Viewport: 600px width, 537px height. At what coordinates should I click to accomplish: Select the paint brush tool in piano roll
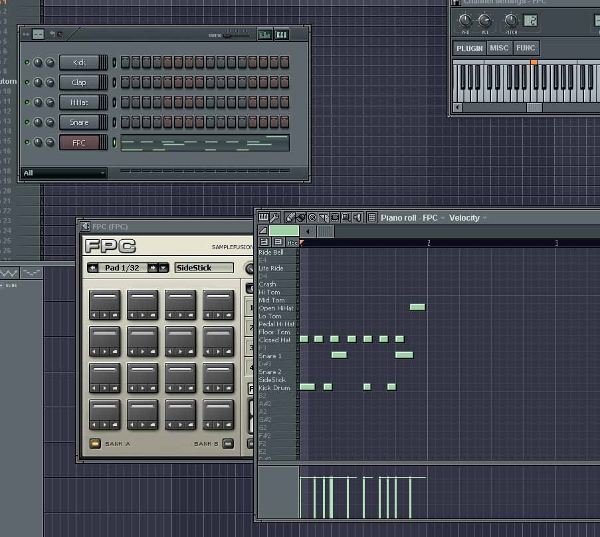click(301, 218)
